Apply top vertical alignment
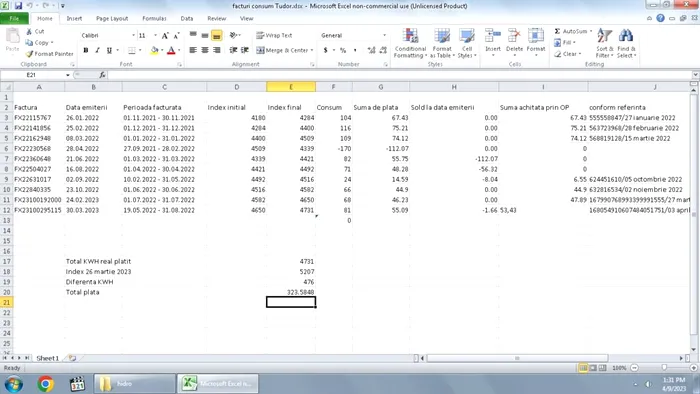This screenshot has width=700, height=394. click(x=193, y=35)
